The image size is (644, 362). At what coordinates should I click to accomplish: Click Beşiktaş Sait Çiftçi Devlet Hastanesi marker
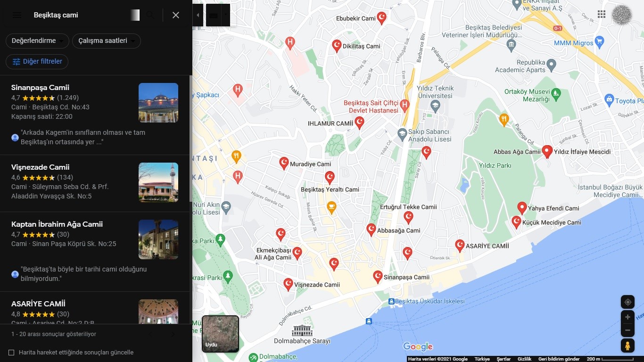(x=405, y=104)
